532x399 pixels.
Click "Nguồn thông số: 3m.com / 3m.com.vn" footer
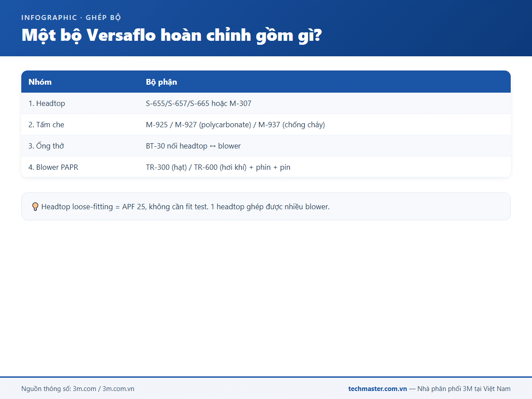78,389
